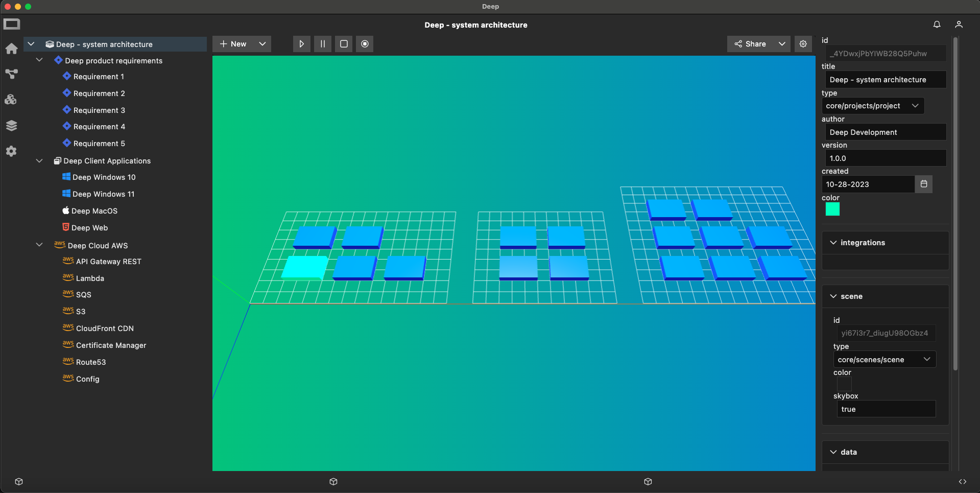Image resolution: width=980 pixels, height=493 pixels.
Task: Collapse the integrations section
Action: coord(833,243)
